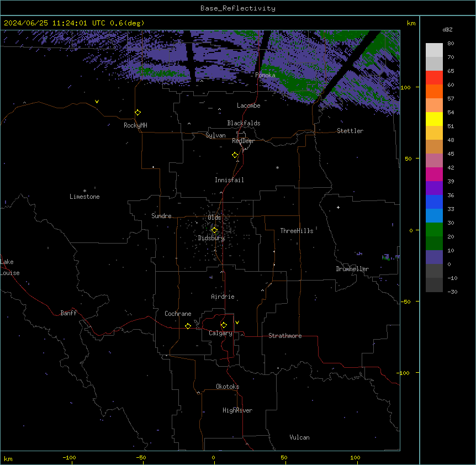476x465 pixels.
Task: Click the 80 value on the dBZ scale
Action: (451, 44)
